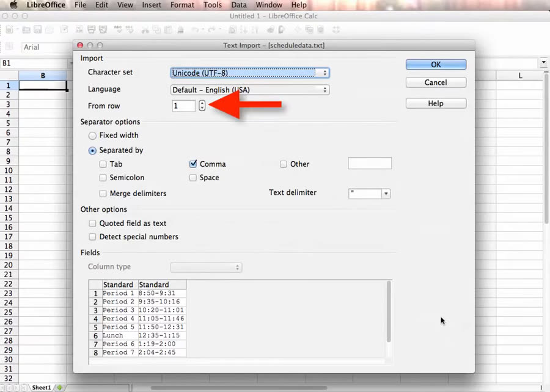Click the Export as PDF toolbar icon
This screenshot has width=550, height=392.
[x=79, y=30]
